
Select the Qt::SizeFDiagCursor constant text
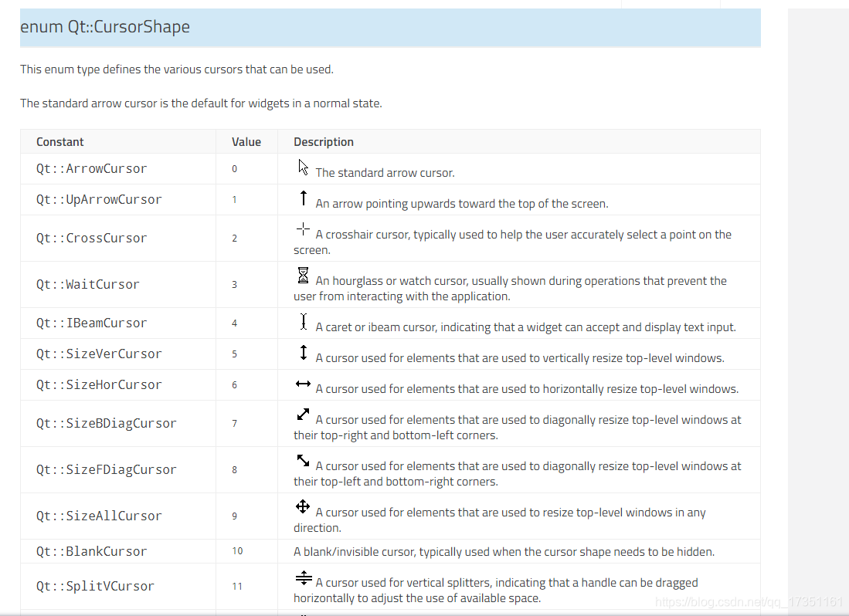point(106,469)
